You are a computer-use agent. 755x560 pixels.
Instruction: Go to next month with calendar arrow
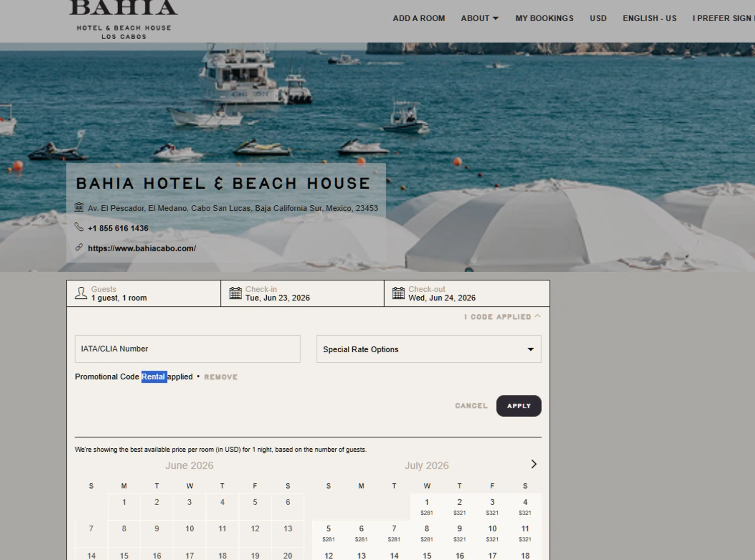coord(534,464)
